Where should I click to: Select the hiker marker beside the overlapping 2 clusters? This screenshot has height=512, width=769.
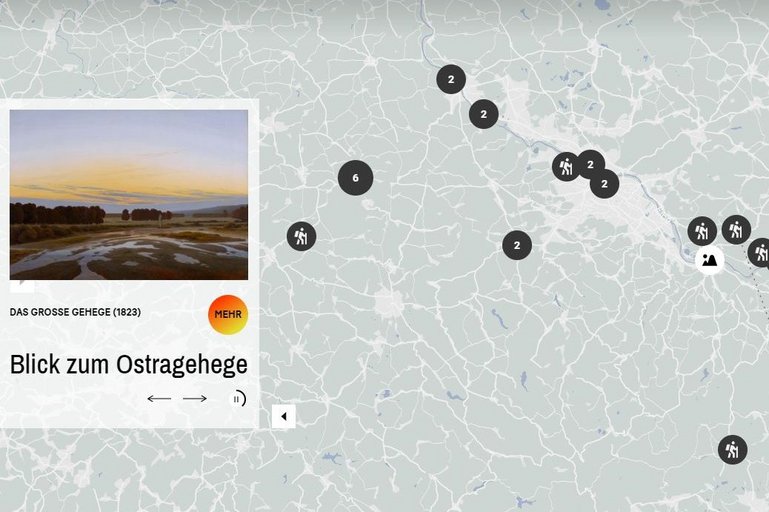[565, 167]
